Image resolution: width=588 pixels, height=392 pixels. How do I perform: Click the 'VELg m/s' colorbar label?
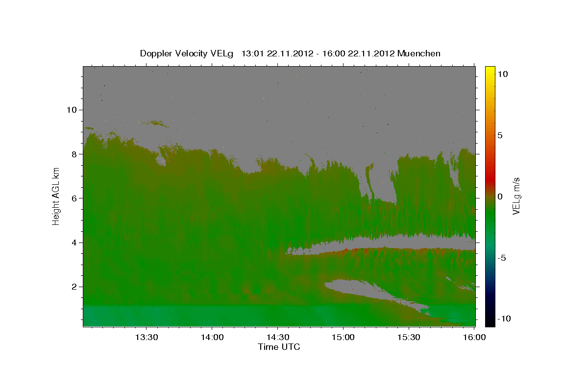tap(516, 196)
